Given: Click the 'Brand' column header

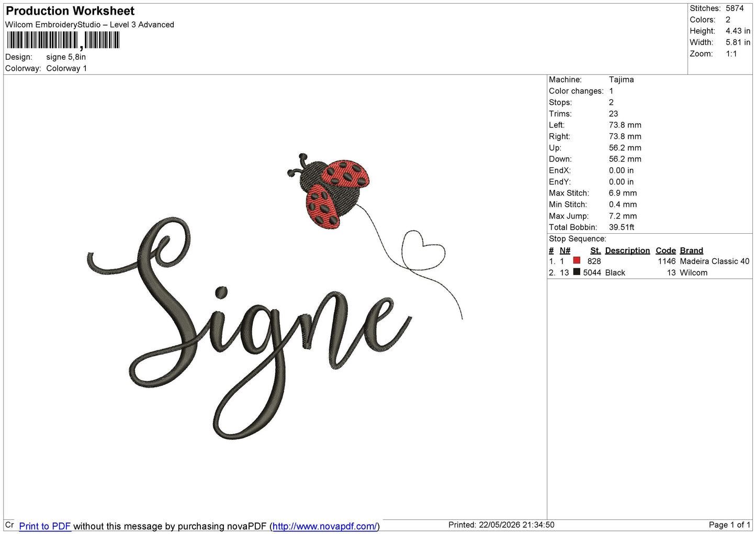Looking at the screenshot, I should pyautogui.click(x=691, y=251).
